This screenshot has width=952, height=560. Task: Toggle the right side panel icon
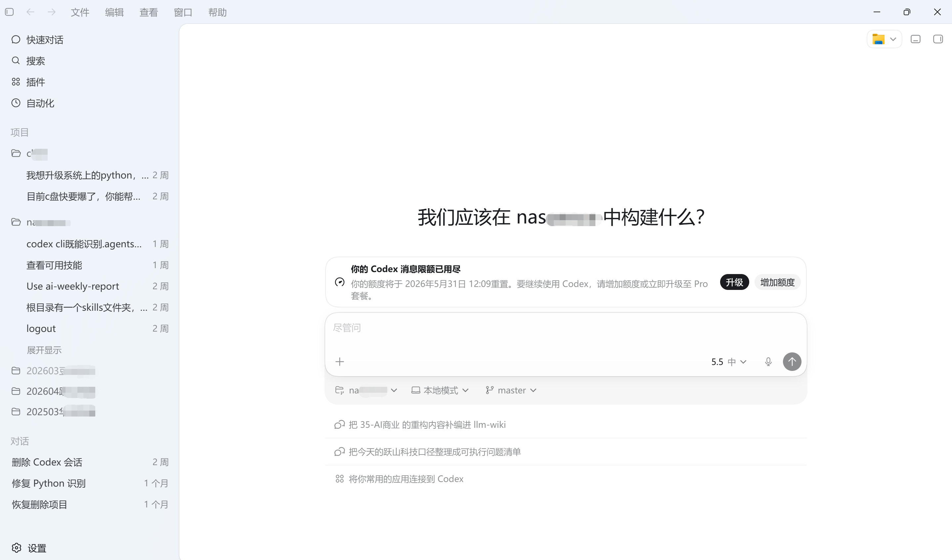[x=938, y=39]
